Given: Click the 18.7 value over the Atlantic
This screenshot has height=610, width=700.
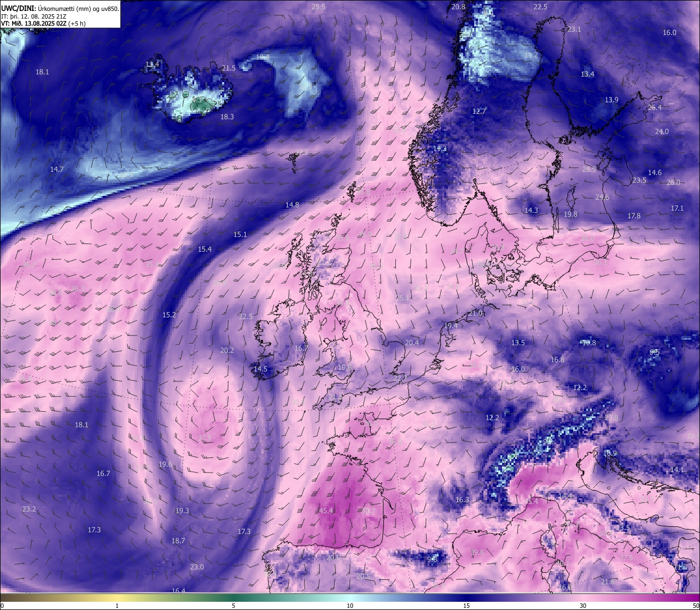Looking at the screenshot, I should click(x=178, y=540).
